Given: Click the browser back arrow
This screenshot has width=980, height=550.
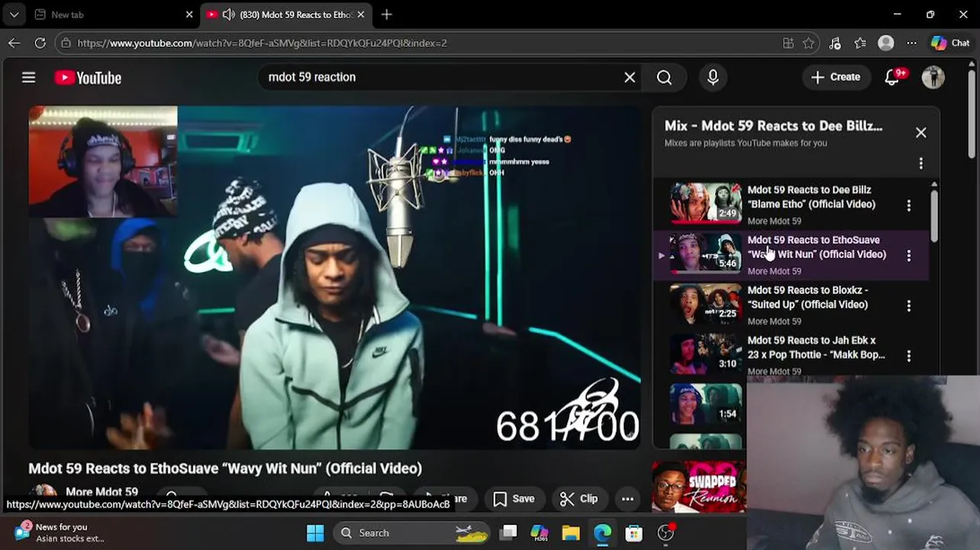Looking at the screenshot, I should pos(14,43).
